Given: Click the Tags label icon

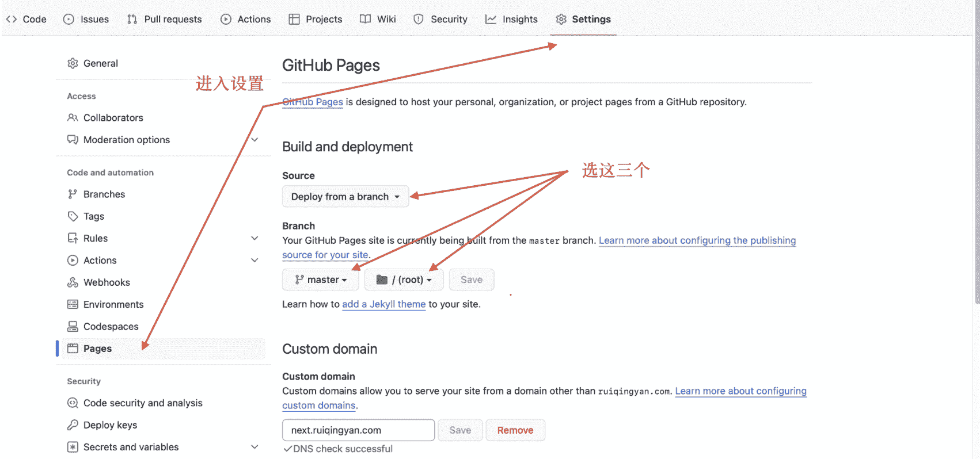Looking at the screenshot, I should pyautogui.click(x=73, y=216).
